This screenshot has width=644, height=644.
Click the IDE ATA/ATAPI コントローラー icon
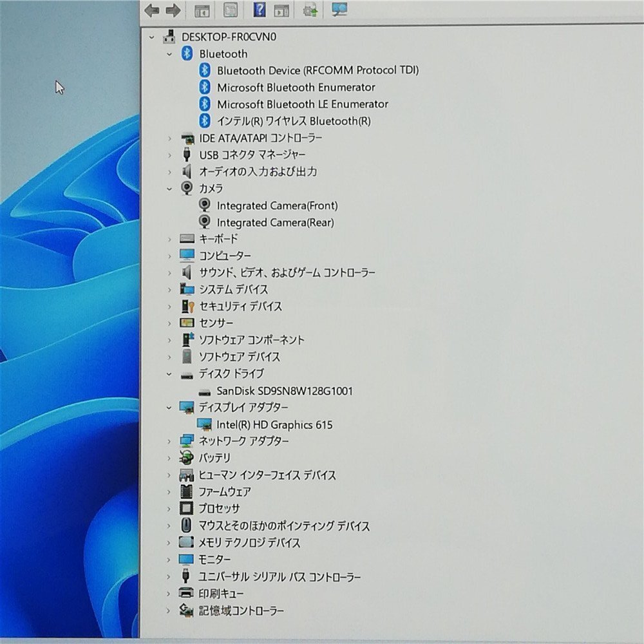[187, 138]
